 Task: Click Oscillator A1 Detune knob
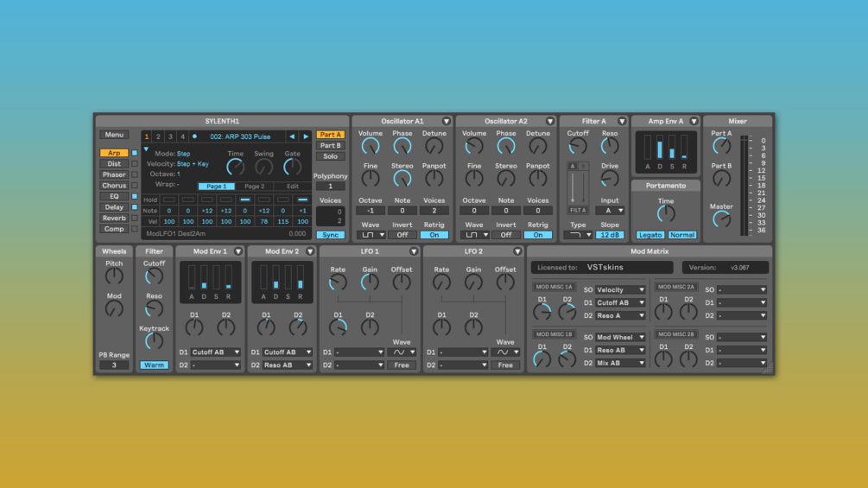(x=434, y=147)
